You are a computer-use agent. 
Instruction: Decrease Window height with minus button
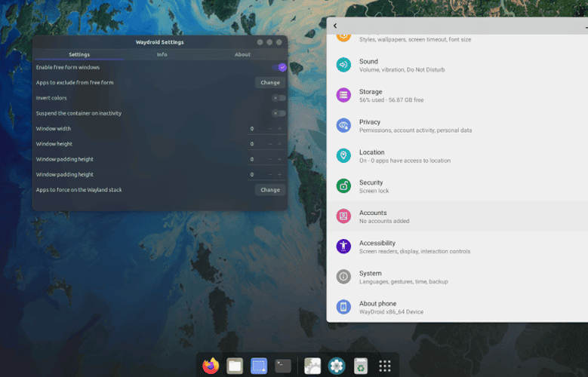tap(269, 144)
